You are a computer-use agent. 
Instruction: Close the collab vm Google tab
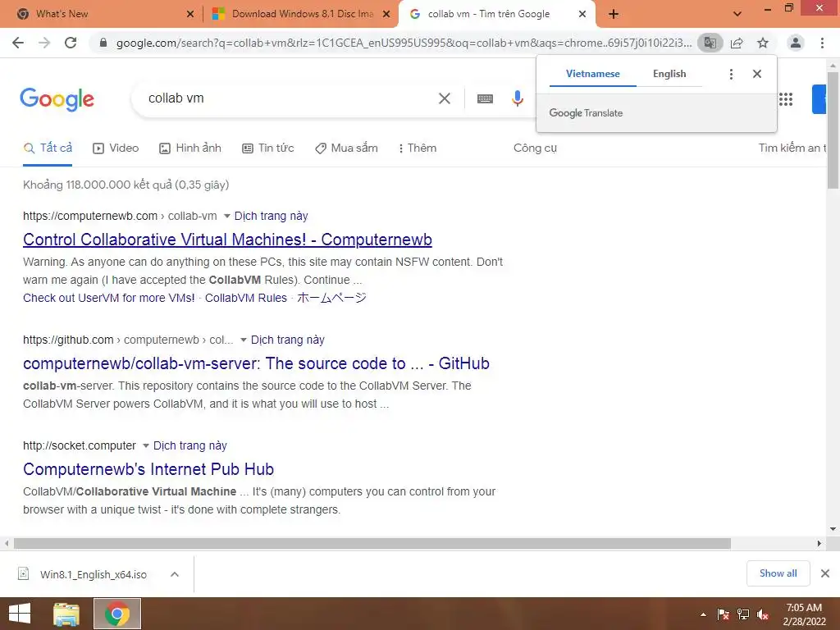click(582, 14)
